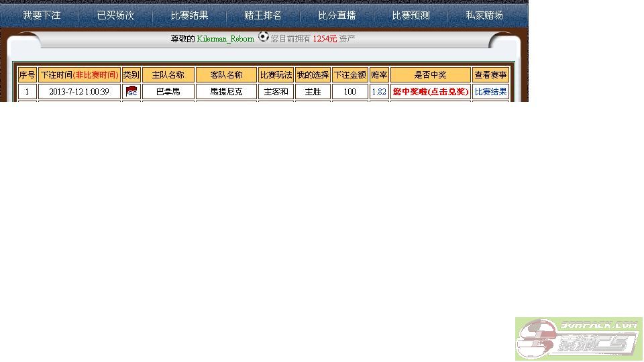Click the soccer ball icon beside the username
This screenshot has width=644, height=362.
click(x=264, y=38)
